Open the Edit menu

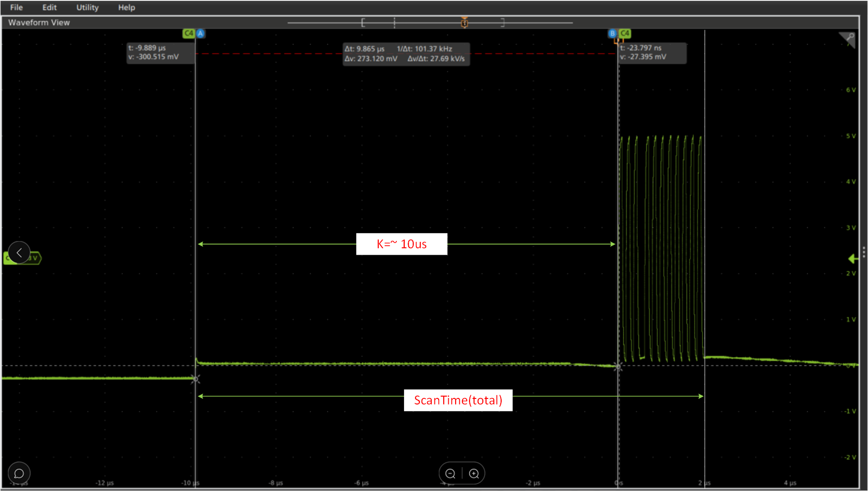tap(49, 7)
